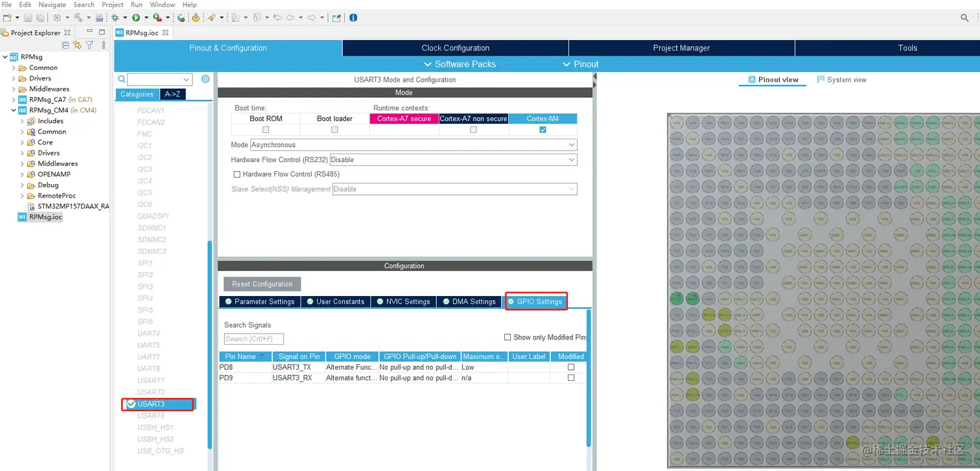Click the Run with coverage icon
This screenshot has width=980, height=471.
coord(157,18)
